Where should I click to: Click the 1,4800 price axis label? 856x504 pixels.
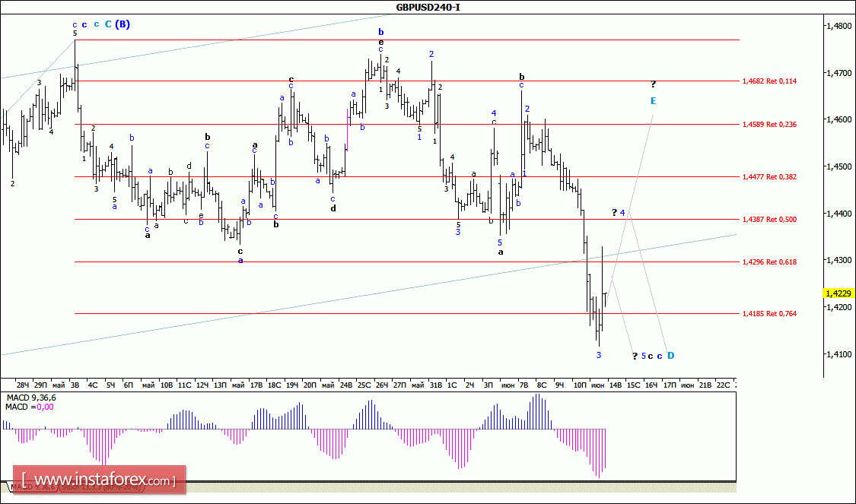pyautogui.click(x=838, y=26)
